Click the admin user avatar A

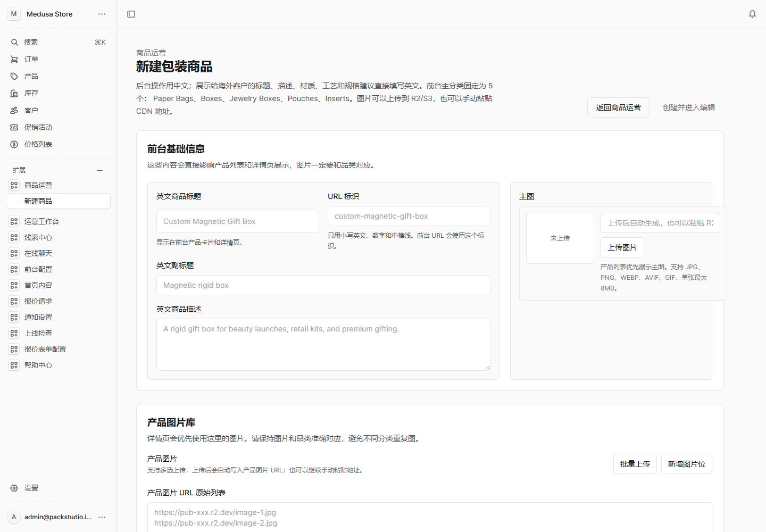(x=14, y=517)
